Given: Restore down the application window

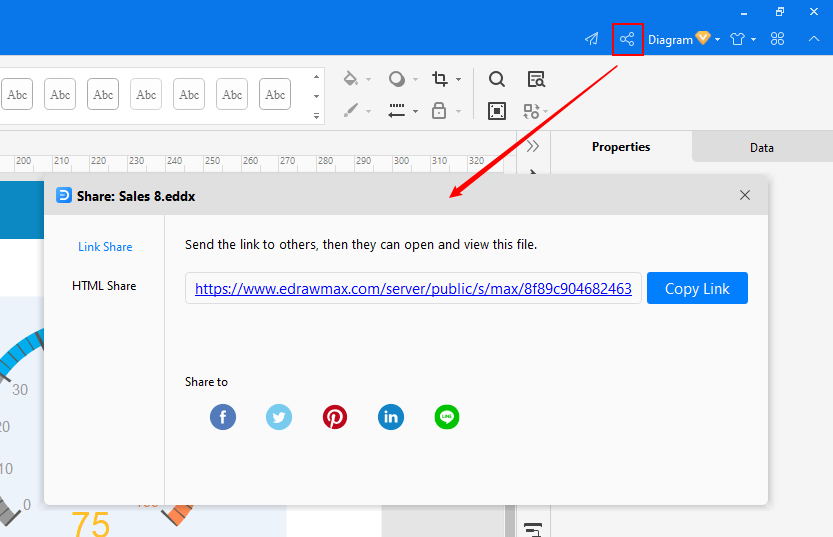Looking at the screenshot, I should 779,11.
